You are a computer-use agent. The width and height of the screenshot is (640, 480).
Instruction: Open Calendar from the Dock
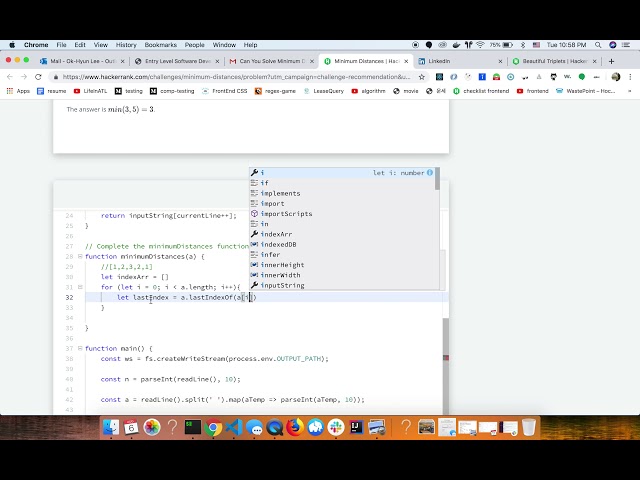tap(131, 427)
